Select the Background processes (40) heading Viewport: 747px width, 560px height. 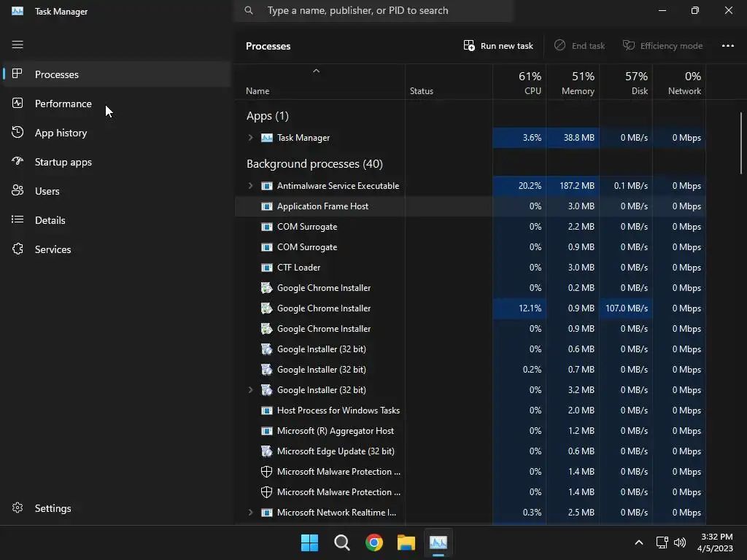[314, 164]
